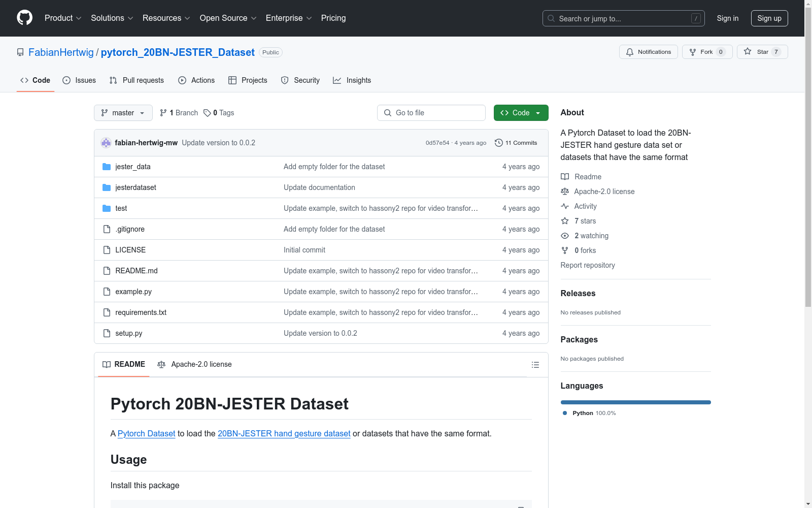Click the book icon beside Readme
This screenshot has height=508, width=812.
point(565,177)
